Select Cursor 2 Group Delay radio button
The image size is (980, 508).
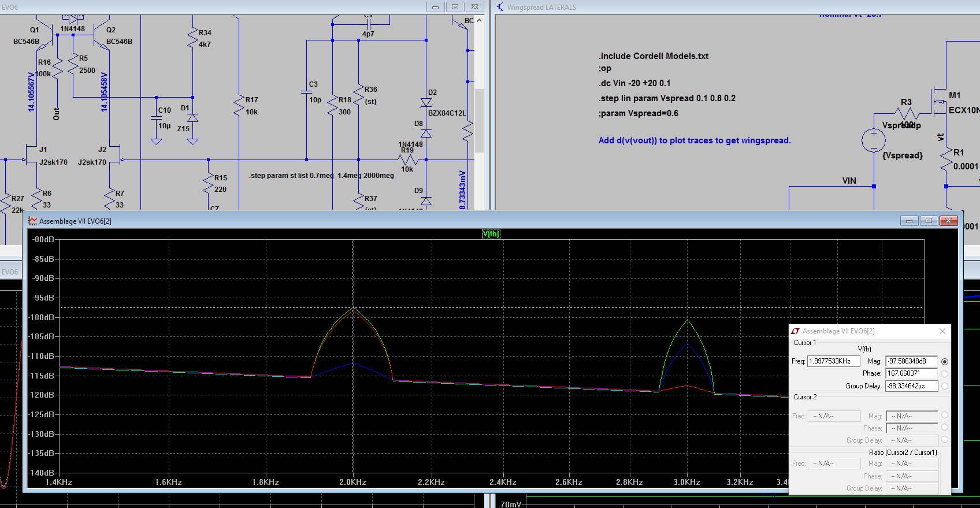[x=945, y=439]
